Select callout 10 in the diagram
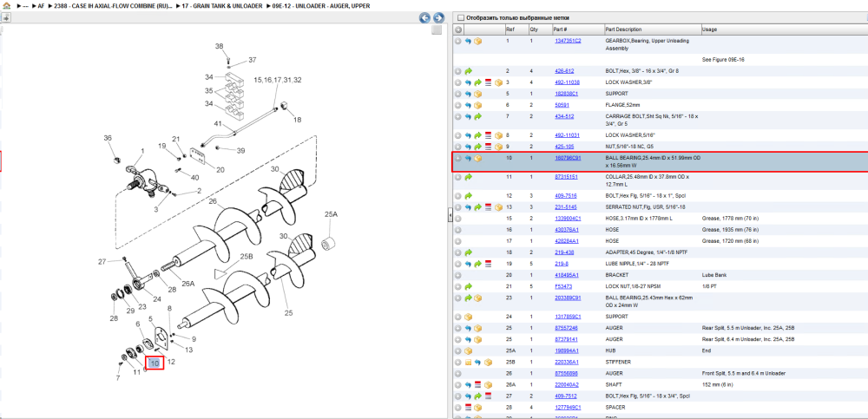 pos(155,363)
